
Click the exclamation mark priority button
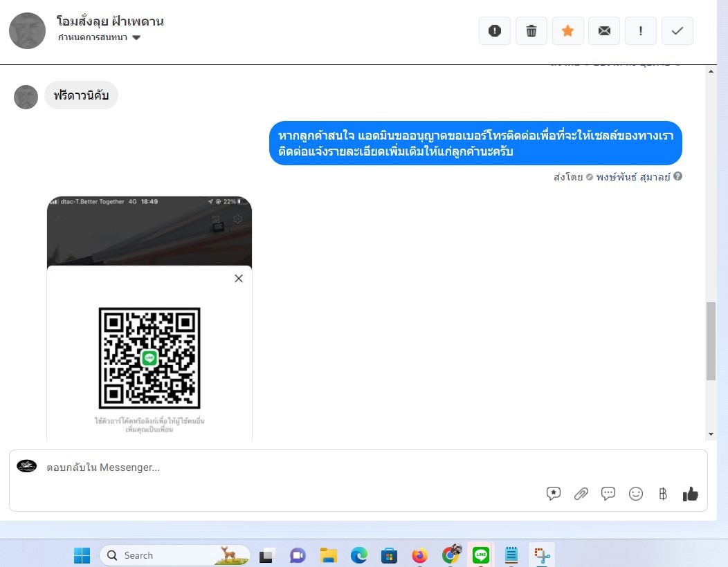tap(641, 30)
